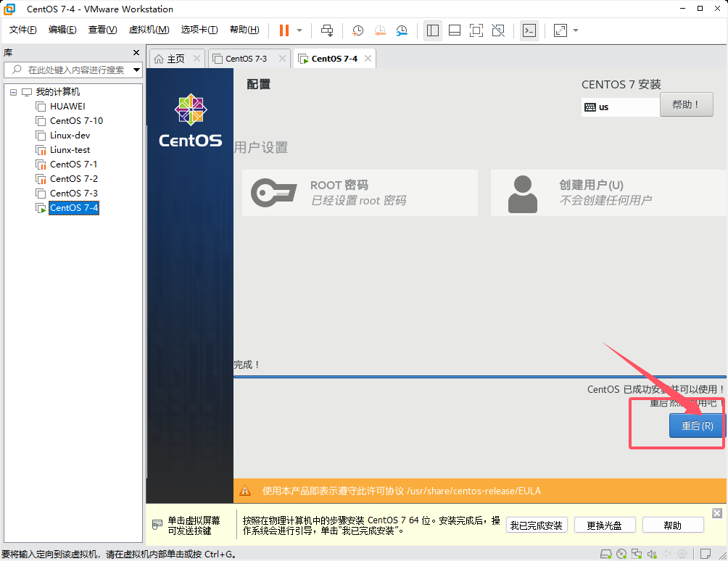Pause the running virtual machine
Image resolution: width=728 pixels, height=561 pixels.
point(284,30)
